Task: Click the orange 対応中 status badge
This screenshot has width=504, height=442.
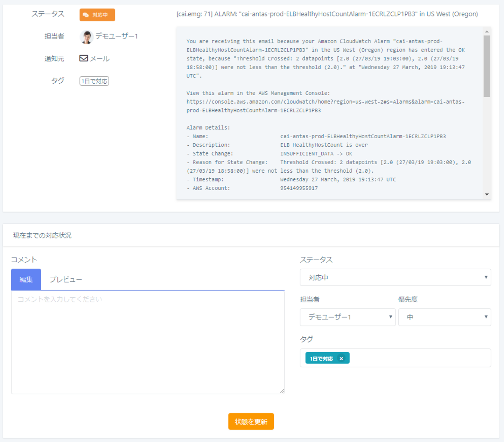Action: coord(97,15)
